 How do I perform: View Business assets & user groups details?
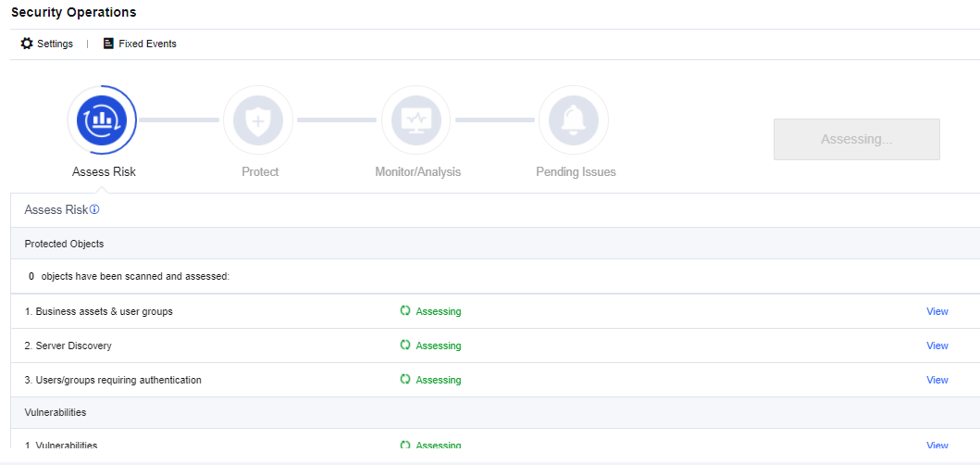(937, 311)
